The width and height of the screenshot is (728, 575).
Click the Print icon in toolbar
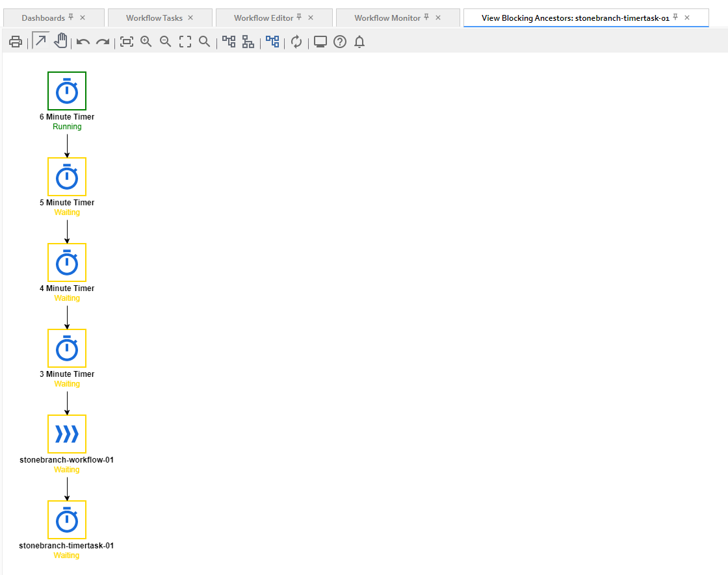pyautogui.click(x=16, y=42)
